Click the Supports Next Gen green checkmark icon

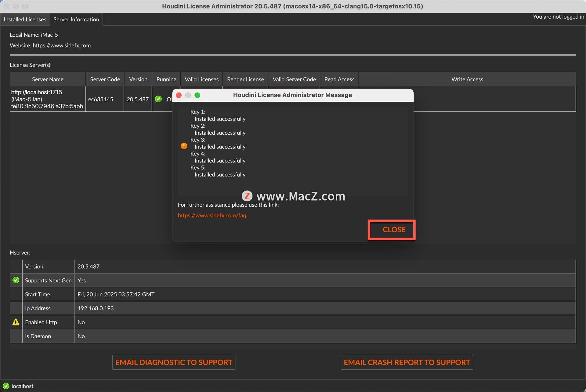pyautogui.click(x=16, y=280)
